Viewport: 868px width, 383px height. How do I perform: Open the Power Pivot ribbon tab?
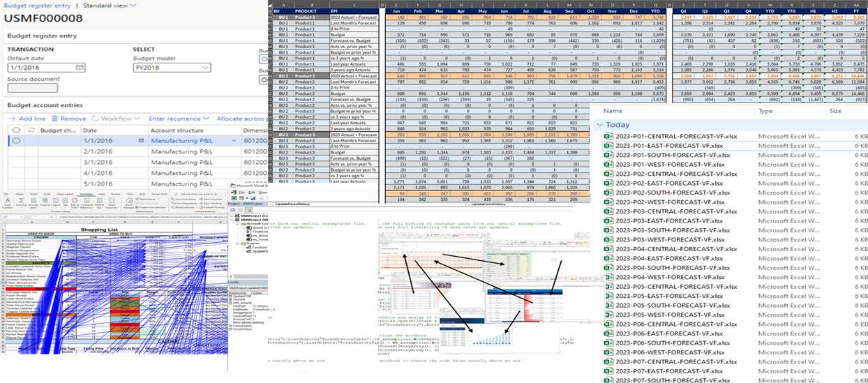tap(160, 194)
